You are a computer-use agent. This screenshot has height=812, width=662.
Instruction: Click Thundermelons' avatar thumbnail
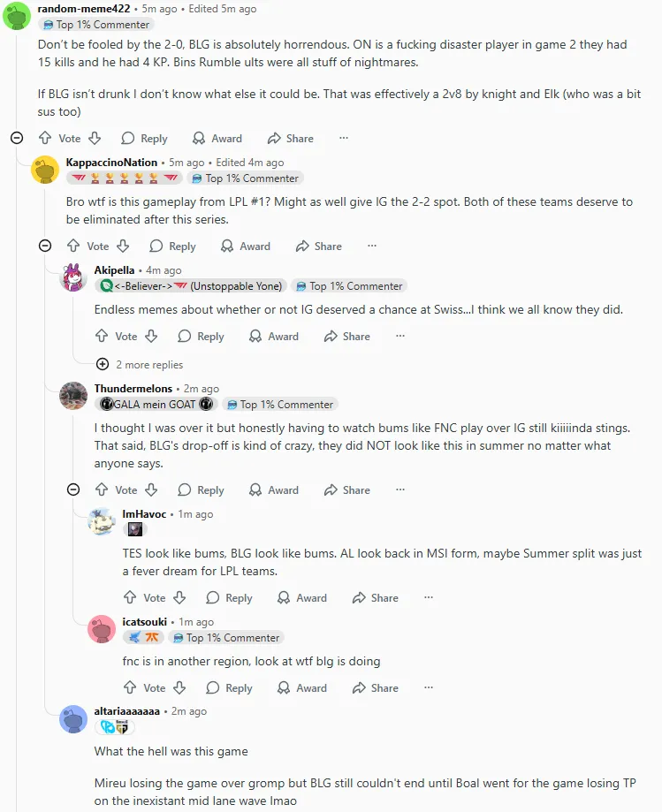coord(73,396)
